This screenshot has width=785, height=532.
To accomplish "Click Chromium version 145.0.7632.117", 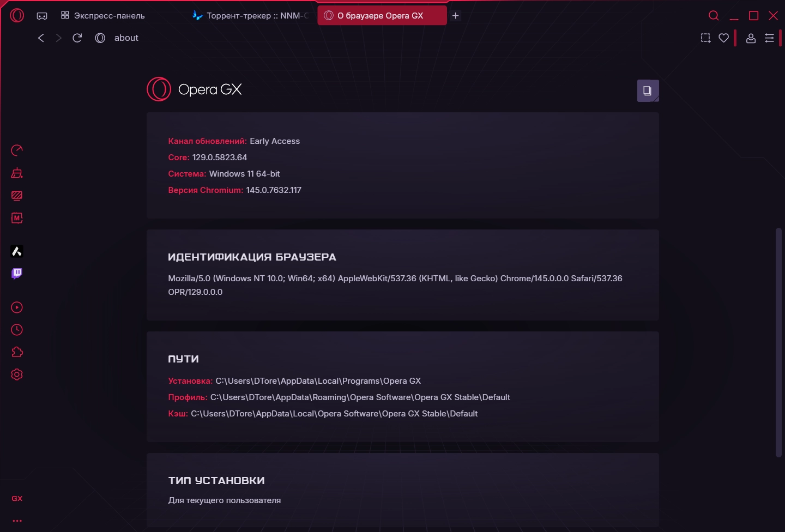I will [x=274, y=190].
